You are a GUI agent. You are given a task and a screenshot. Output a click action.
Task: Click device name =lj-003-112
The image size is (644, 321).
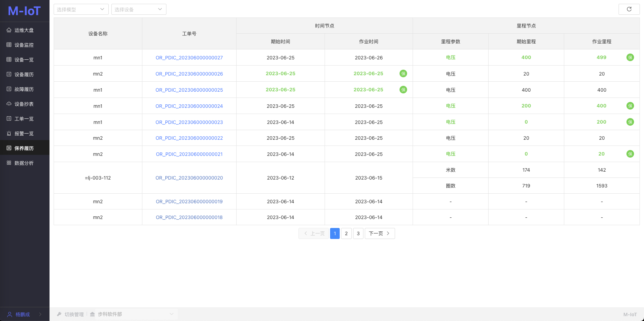(98, 178)
